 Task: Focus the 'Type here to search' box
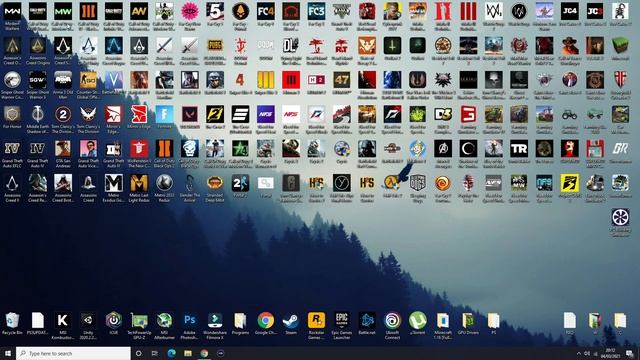(x=73, y=353)
